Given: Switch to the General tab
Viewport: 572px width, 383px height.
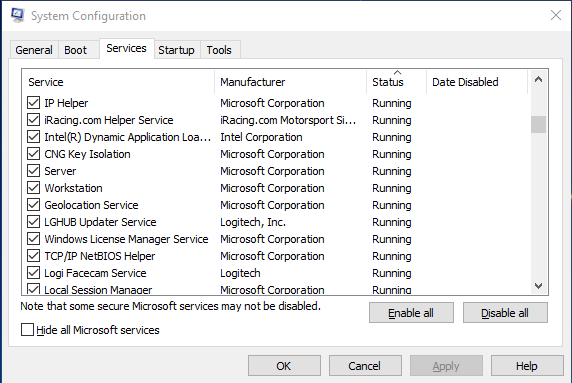Looking at the screenshot, I should point(34,50).
